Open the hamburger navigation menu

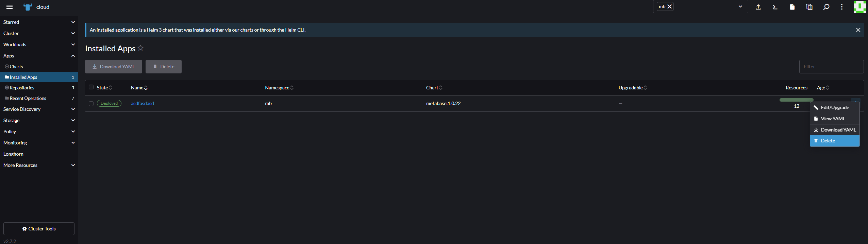point(10,7)
